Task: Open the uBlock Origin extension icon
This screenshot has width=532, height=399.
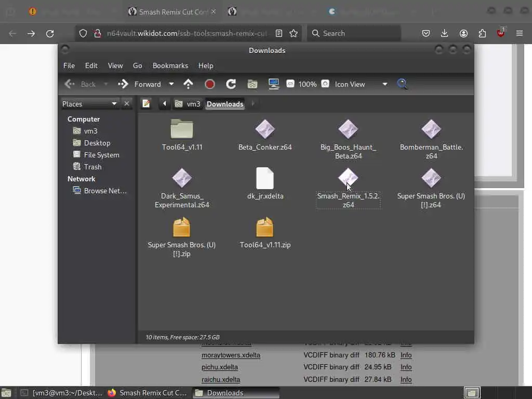Action: tap(501, 33)
